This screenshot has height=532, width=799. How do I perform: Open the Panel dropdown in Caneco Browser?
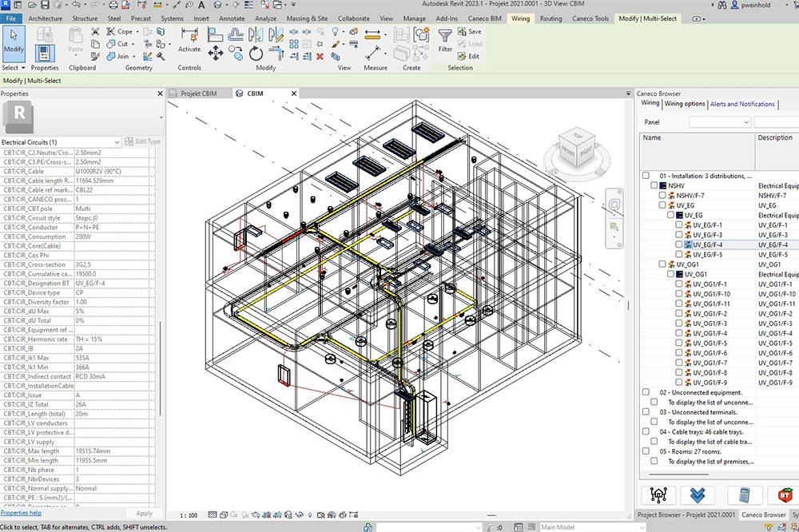(x=720, y=121)
